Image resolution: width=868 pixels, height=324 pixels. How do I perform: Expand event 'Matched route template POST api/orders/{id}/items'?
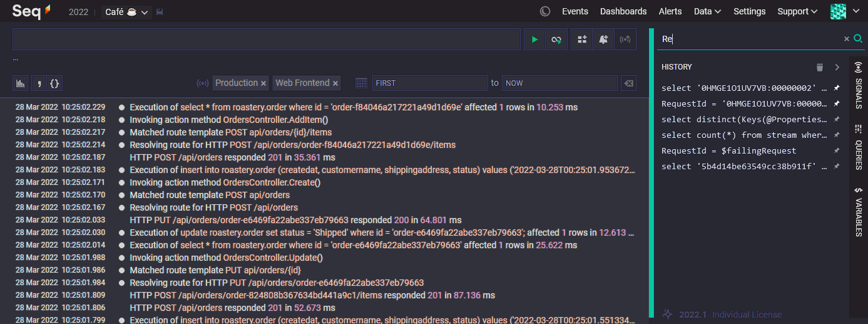231,132
